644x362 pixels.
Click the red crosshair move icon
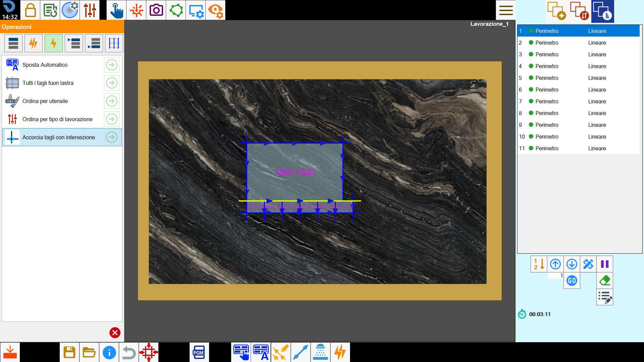(149, 352)
